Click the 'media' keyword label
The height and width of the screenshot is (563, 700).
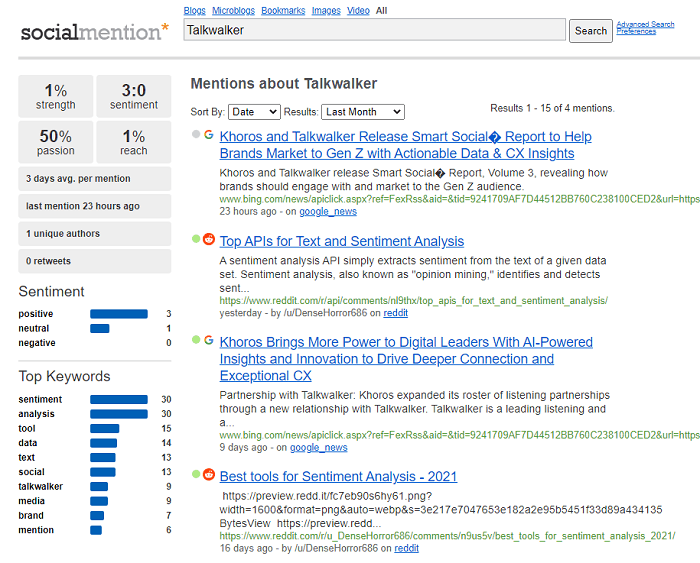pos(31,501)
